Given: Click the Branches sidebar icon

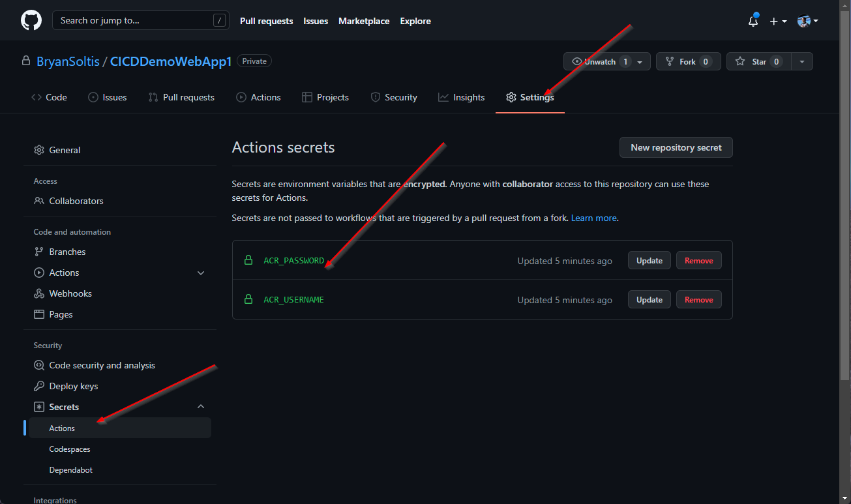Looking at the screenshot, I should pyautogui.click(x=39, y=252).
